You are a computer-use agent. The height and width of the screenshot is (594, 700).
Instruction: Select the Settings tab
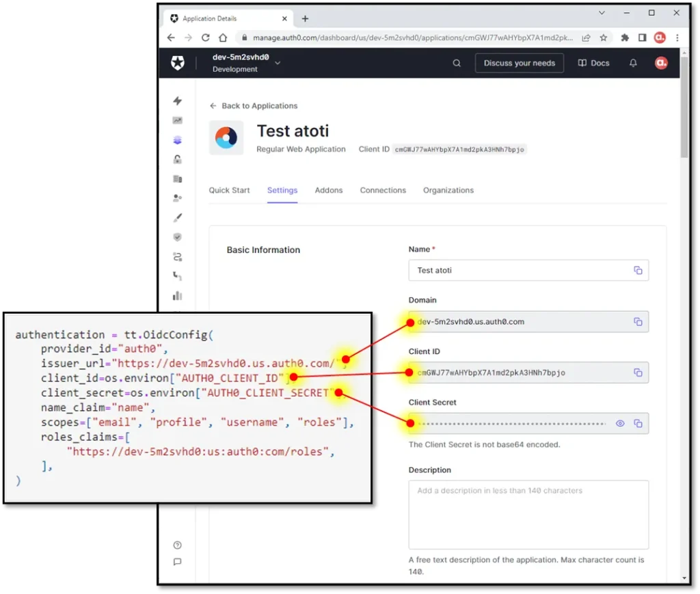282,190
